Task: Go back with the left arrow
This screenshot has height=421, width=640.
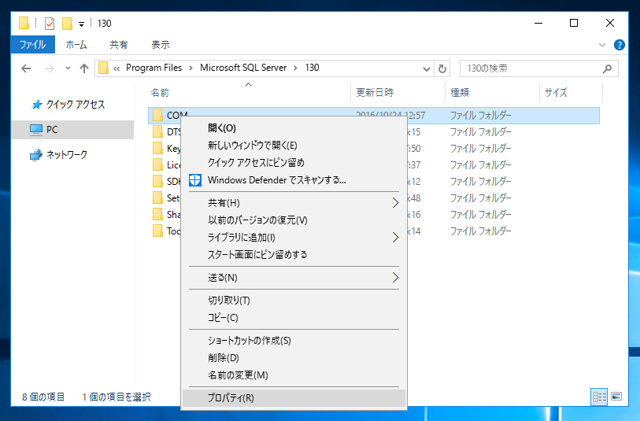Action: pos(26,68)
